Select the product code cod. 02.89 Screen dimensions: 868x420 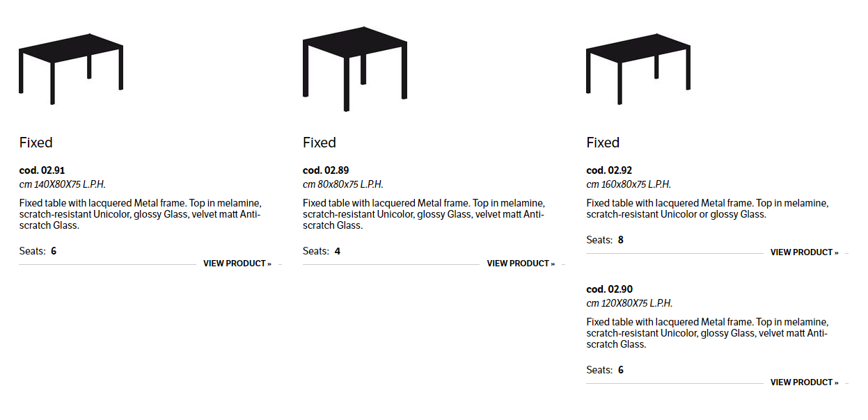point(326,170)
